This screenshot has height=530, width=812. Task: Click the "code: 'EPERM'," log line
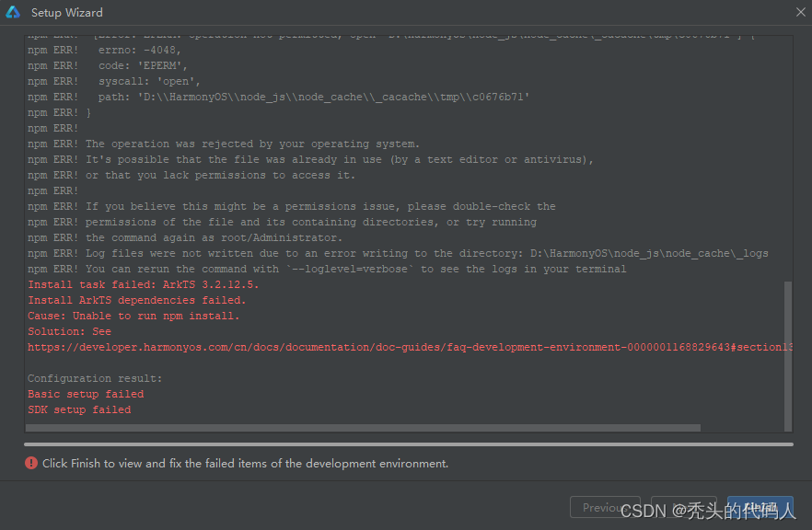[108, 65]
